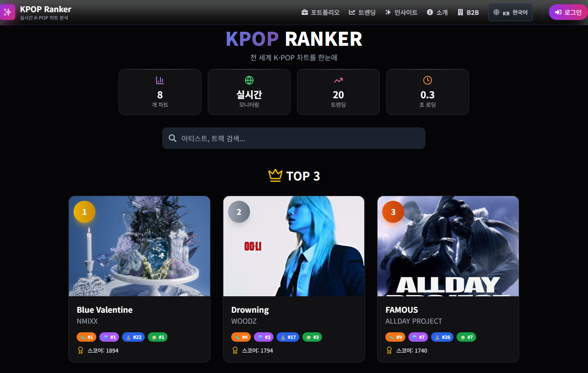Open the Blue Valentine album cover
Image resolution: width=588 pixels, height=373 pixels.
(x=140, y=246)
